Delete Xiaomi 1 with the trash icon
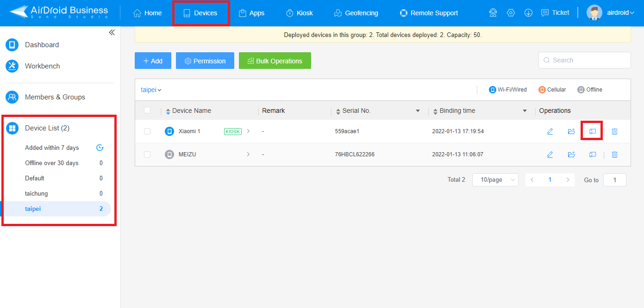The width and height of the screenshot is (644, 308). pos(614,131)
